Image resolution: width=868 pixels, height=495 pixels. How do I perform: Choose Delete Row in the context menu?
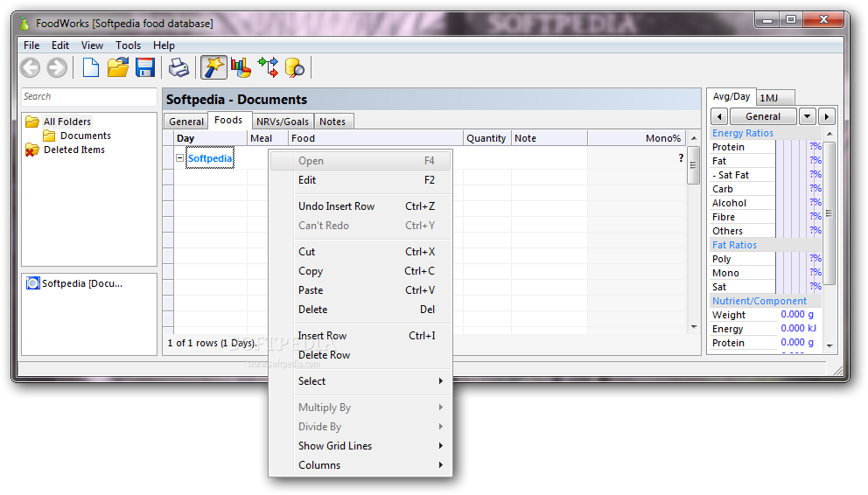[x=360, y=355]
